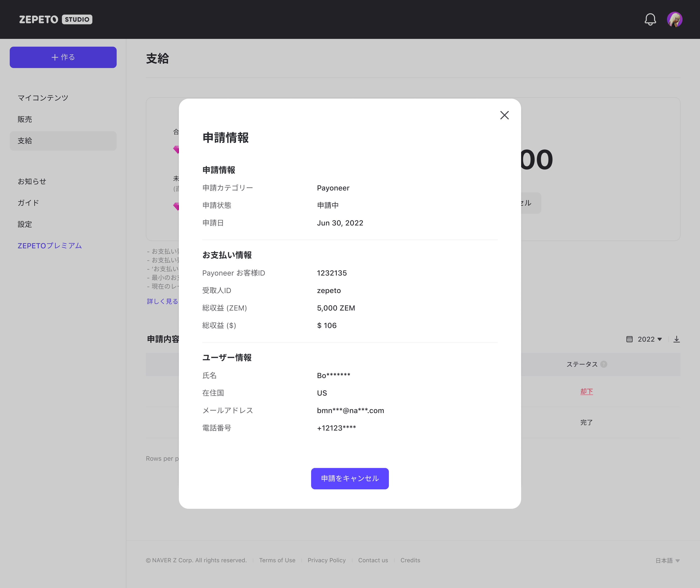The height and width of the screenshot is (588, 700).
Task: Click the help icon beside ステータス
Action: [x=604, y=364]
